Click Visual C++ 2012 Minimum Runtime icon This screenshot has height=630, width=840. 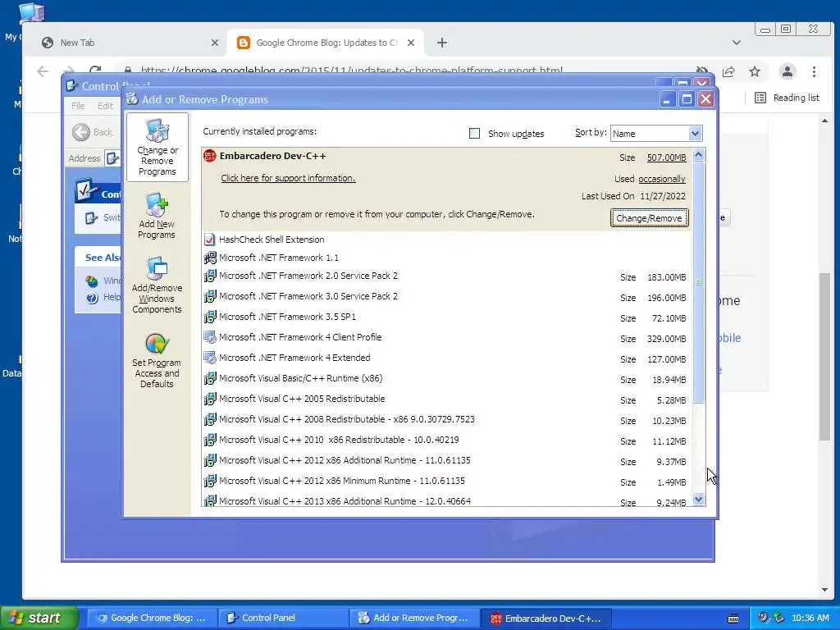(210, 481)
